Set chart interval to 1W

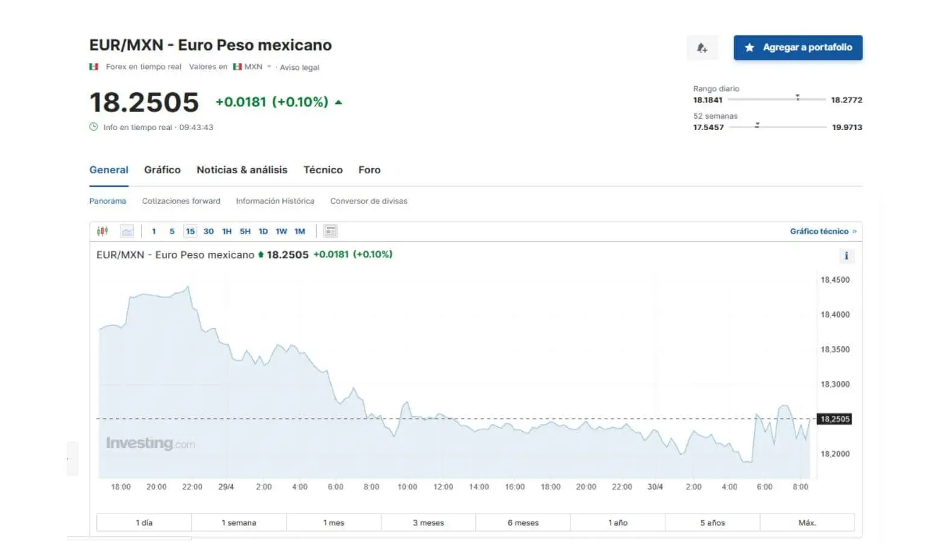coord(281,231)
